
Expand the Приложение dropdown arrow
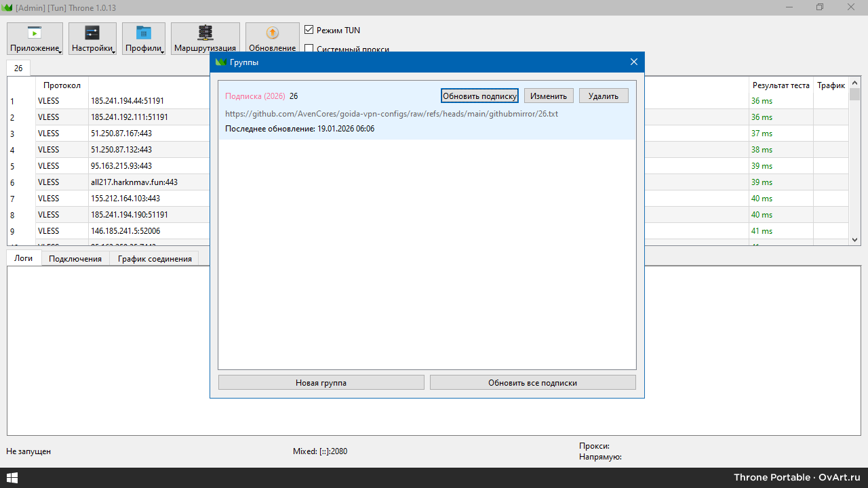tap(60, 52)
